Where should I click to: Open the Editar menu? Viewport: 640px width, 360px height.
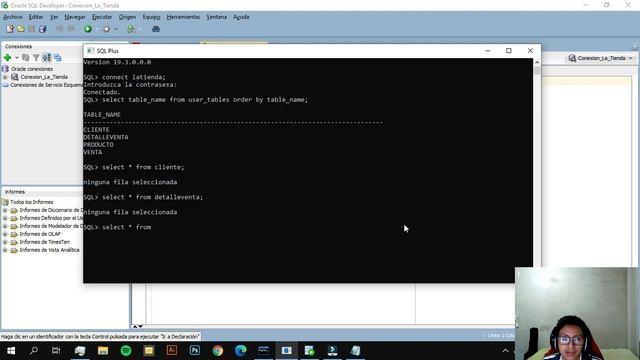(x=36, y=17)
